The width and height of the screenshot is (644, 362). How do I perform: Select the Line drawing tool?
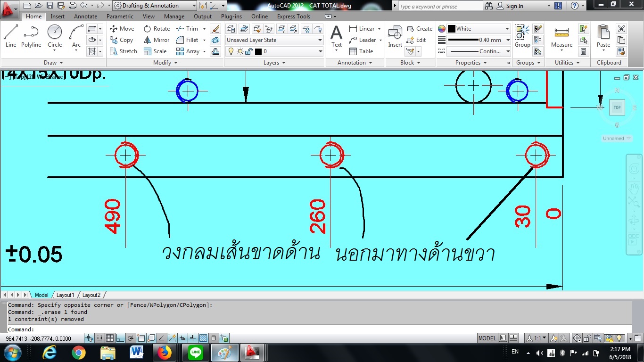tap(11, 36)
